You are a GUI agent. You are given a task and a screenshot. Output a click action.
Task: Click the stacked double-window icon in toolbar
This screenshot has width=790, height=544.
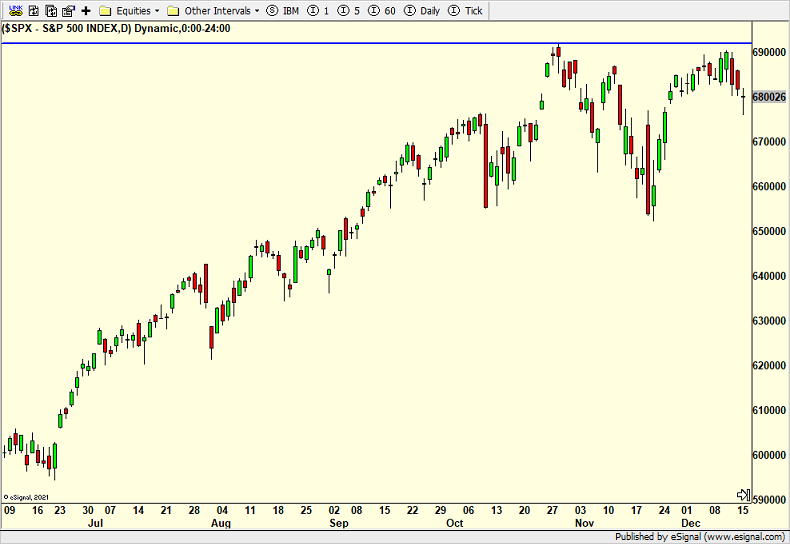[49, 11]
